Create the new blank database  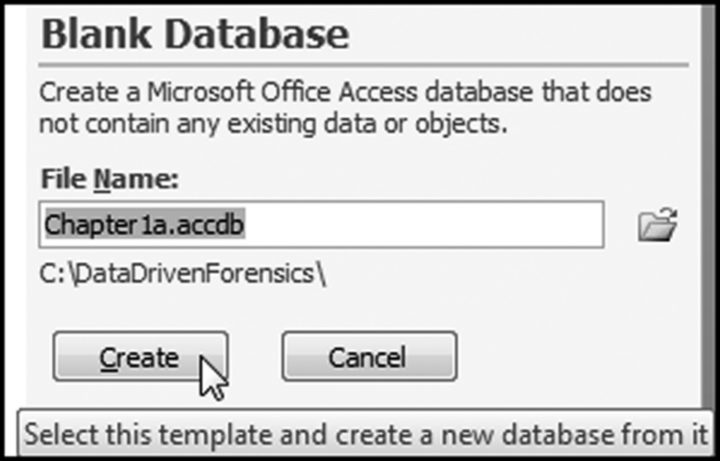point(140,357)
